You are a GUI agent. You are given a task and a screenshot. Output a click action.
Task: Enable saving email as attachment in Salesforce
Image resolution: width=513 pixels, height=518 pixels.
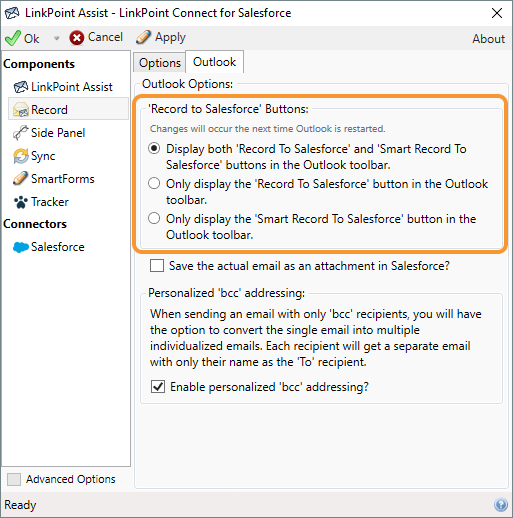157,266
